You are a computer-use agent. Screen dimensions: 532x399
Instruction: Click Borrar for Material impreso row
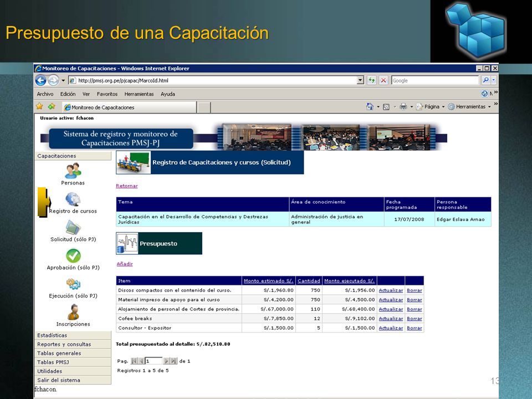point(415,300)
